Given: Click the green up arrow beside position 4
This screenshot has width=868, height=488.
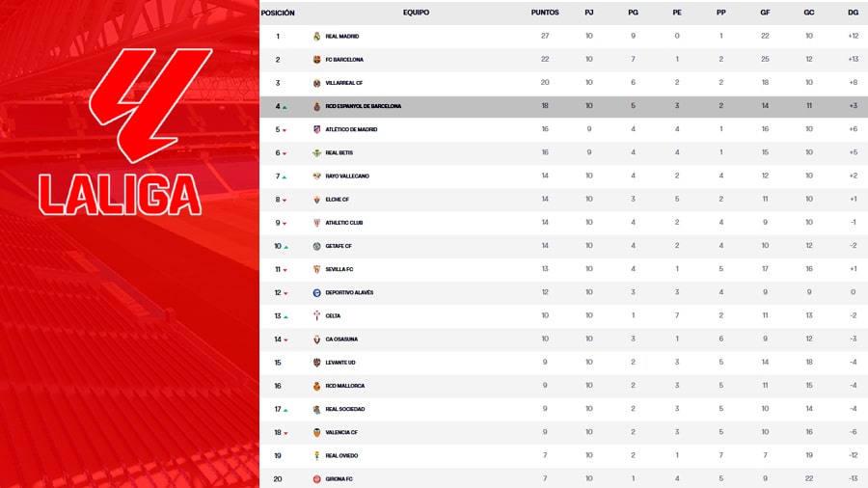Looking at the screenshot, I should click(x=285, y=107).
